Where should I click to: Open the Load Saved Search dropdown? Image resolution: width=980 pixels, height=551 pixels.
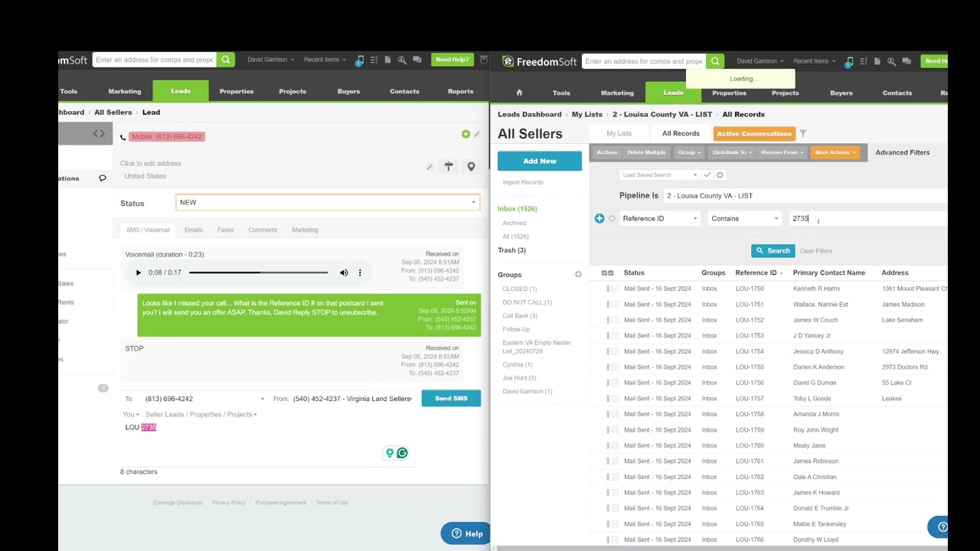click(659, 175)
